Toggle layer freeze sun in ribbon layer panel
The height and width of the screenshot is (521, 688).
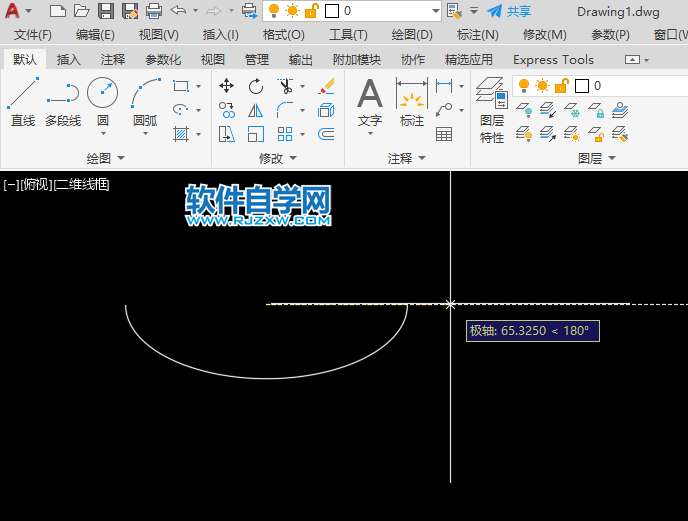click(542, 86)
